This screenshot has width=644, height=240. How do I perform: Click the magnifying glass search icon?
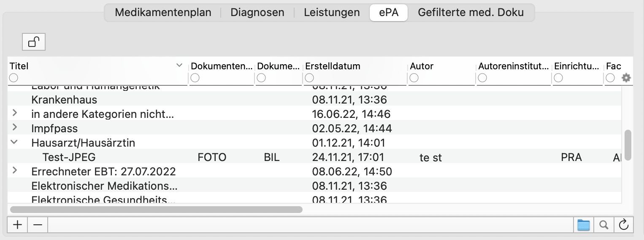[x=603, y=225]
